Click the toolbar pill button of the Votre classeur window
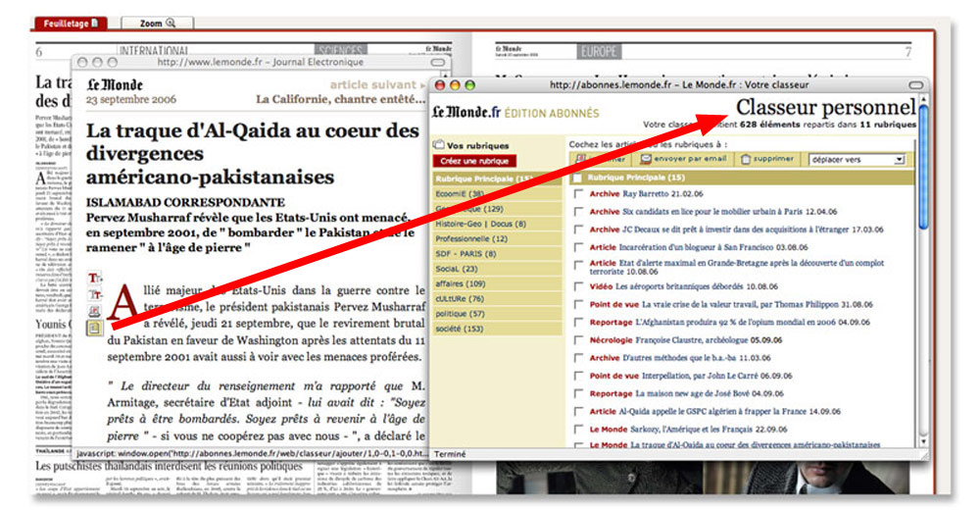Screen dimensions: 980x510 click(x=915, y=84)
